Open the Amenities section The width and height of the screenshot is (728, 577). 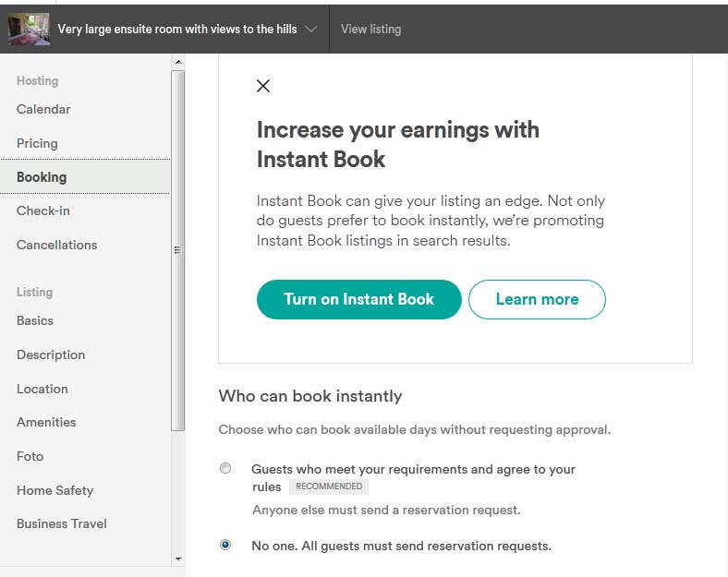click(x=46, y=422)
